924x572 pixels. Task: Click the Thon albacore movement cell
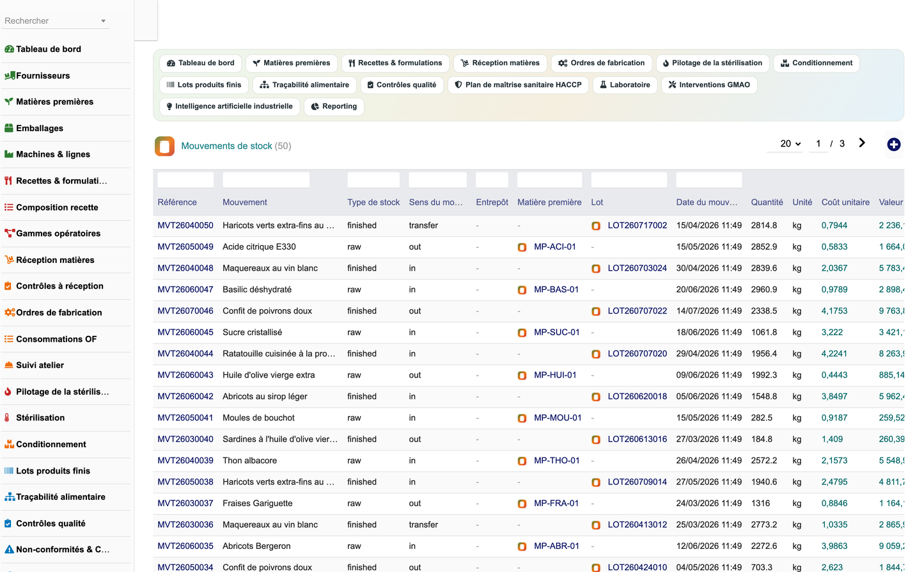coord(249,461)
